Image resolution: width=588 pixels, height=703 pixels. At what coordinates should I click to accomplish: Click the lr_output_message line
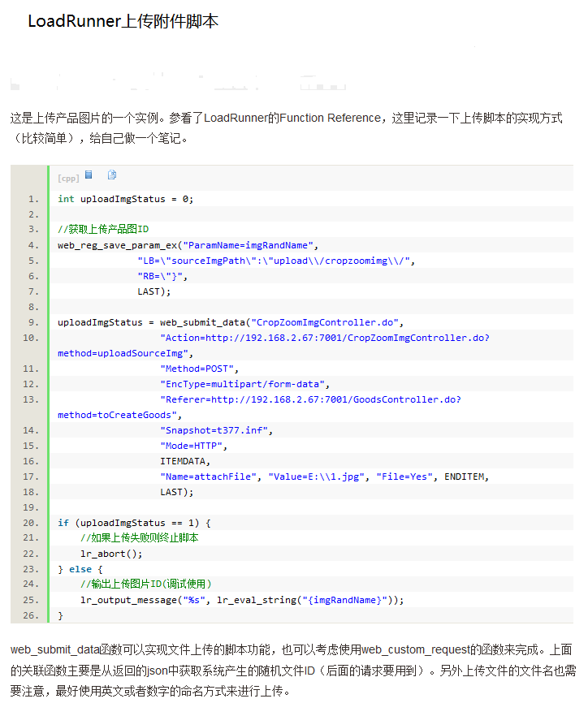[x=242, y=600]
